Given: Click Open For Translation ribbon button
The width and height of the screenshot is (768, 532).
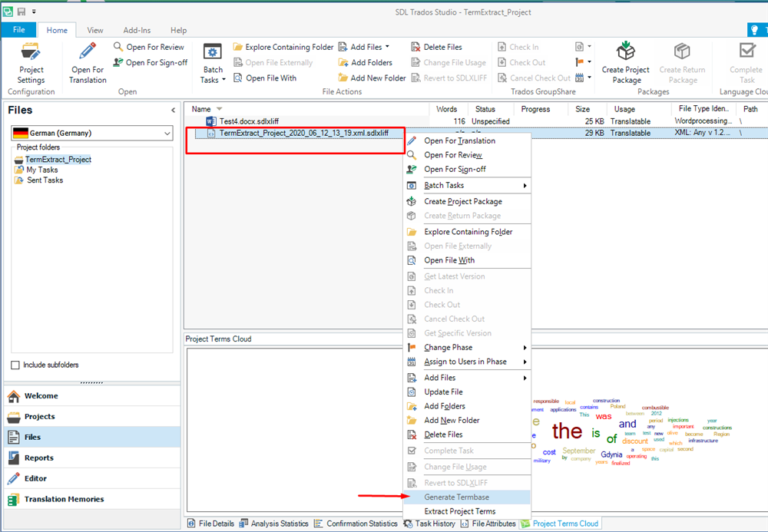Looking at the screenshot, I should pos(88,64).
